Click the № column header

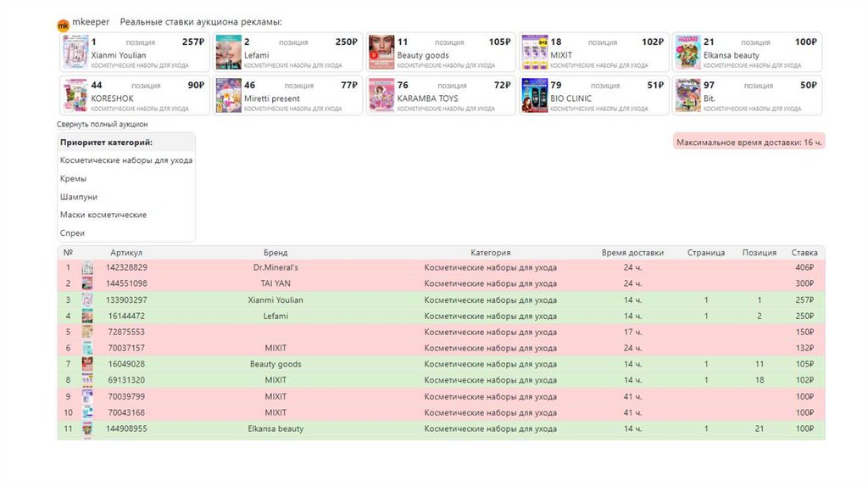tap(68, 253)
